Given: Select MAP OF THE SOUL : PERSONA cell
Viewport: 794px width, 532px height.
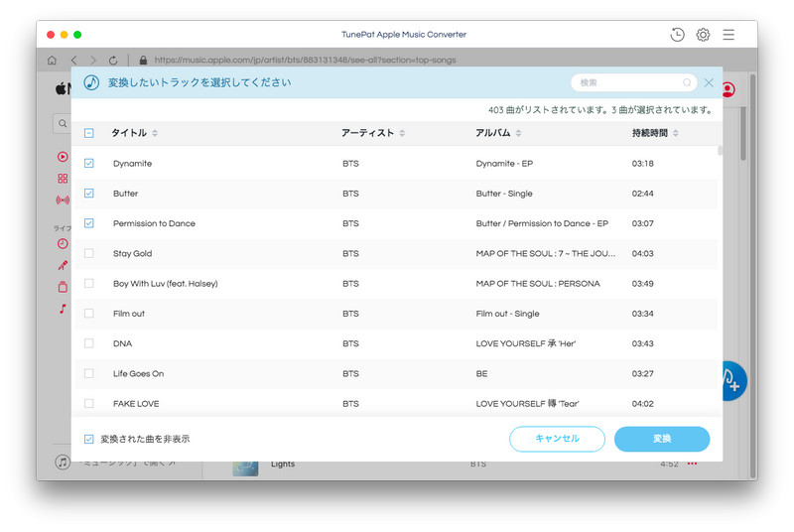Looking at the screenshot, I should [538, 284].
